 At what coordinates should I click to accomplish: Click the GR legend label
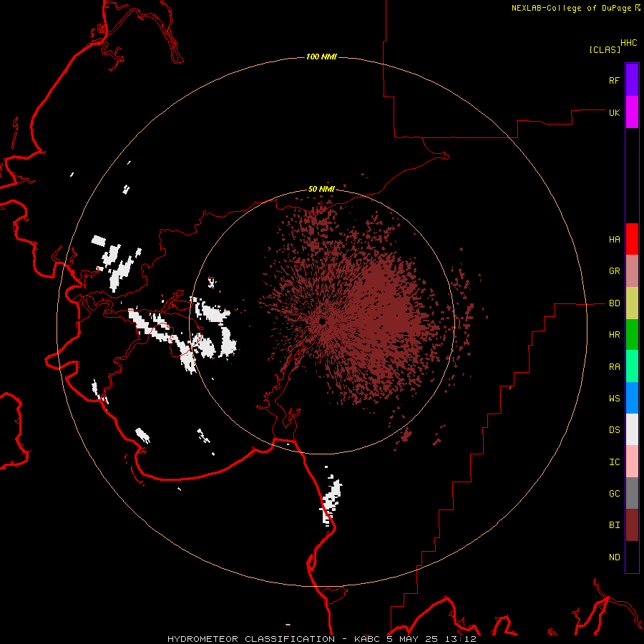(614, 271)
